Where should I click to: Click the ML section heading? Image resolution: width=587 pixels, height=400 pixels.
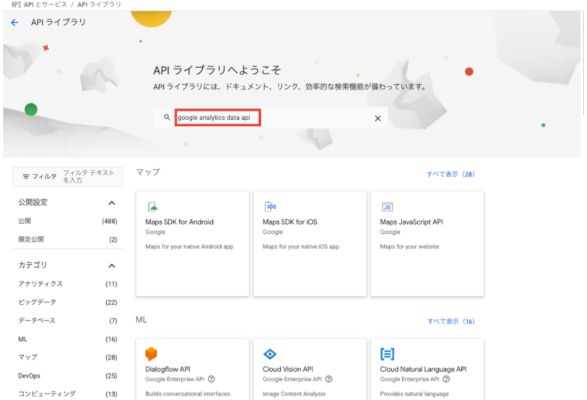(141, 319)
